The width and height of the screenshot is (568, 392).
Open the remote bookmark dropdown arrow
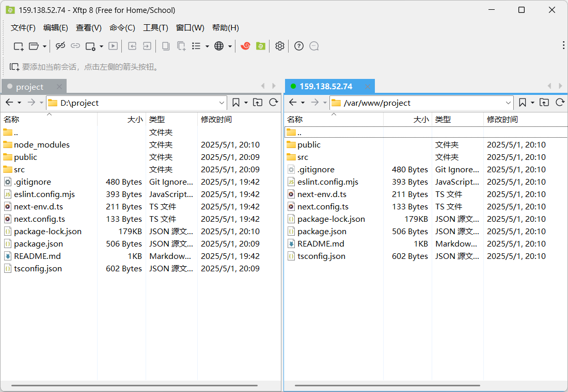point(532,103)
